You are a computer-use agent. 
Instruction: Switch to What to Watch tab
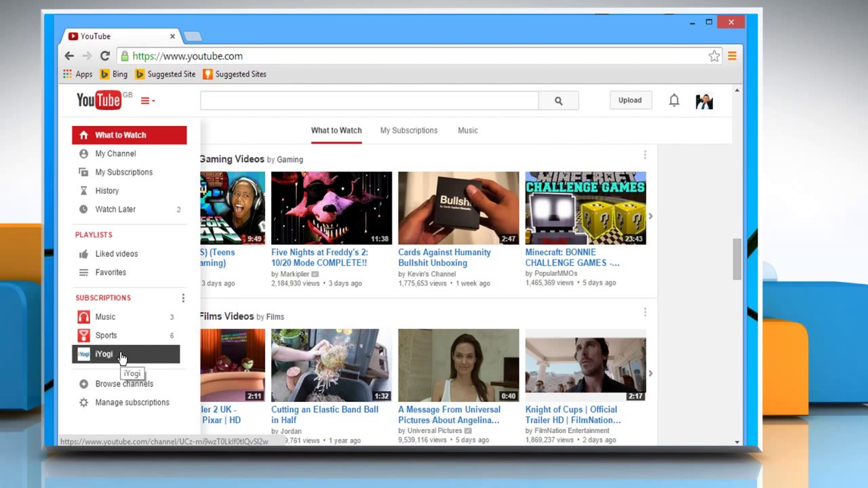coord(336,130)
